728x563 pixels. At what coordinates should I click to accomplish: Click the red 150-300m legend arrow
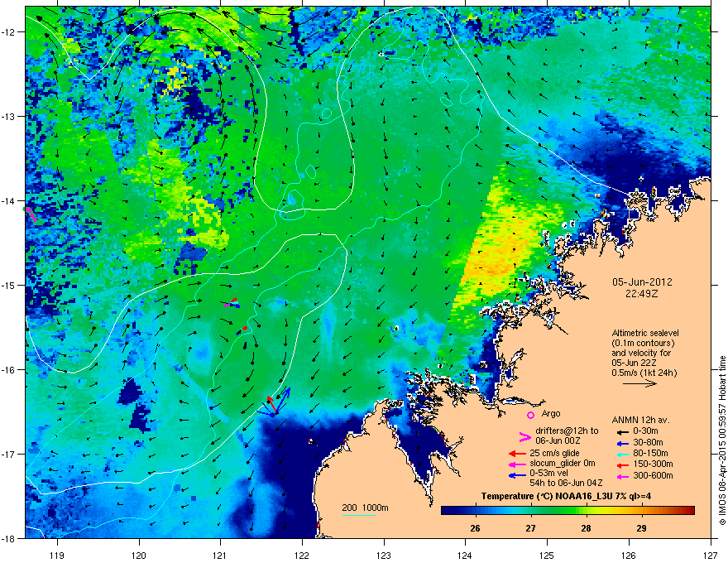[623, 465]
